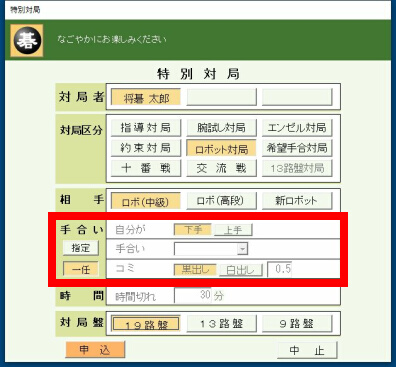The image size is (396, 367).
Task: Choose 腕試し対局 match type
Action: pyautogui.click(x=221, y=128)
